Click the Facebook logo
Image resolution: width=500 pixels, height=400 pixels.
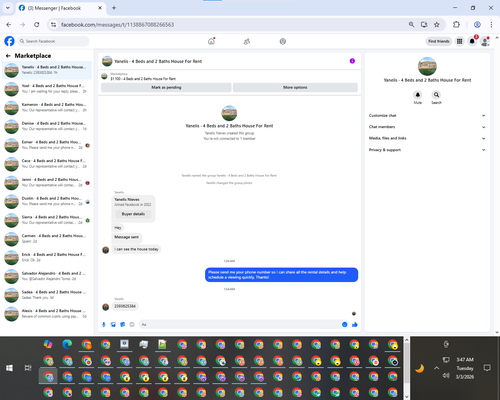(9, 41)
